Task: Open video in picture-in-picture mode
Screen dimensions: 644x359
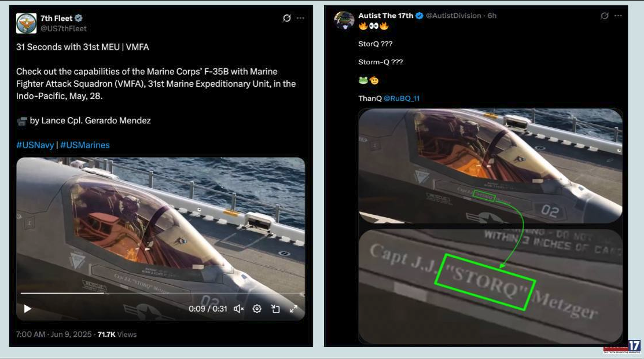Action: pos(275,309)
